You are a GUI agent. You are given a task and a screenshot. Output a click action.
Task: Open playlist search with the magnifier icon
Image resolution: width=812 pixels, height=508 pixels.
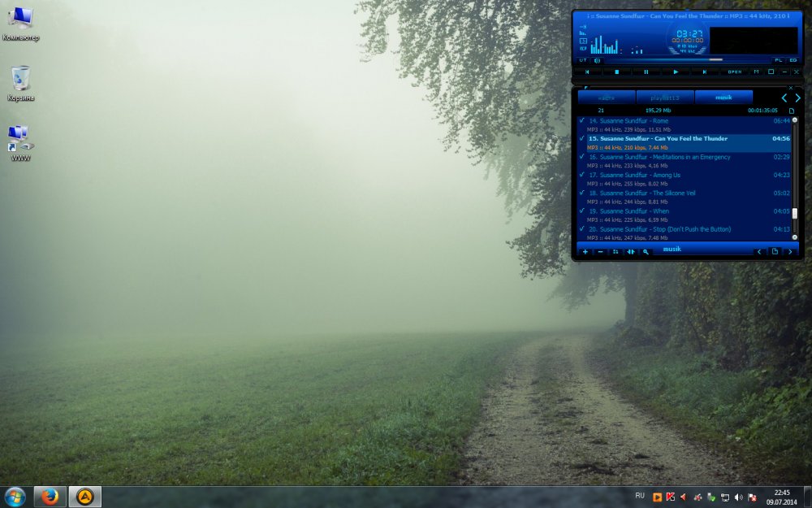(x=646, y=252)
